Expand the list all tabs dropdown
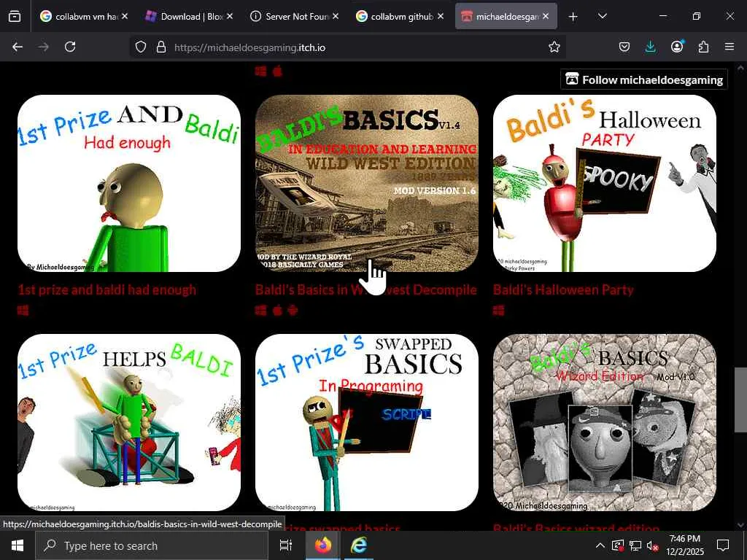747x560 pixels. (x=602, y=16)
